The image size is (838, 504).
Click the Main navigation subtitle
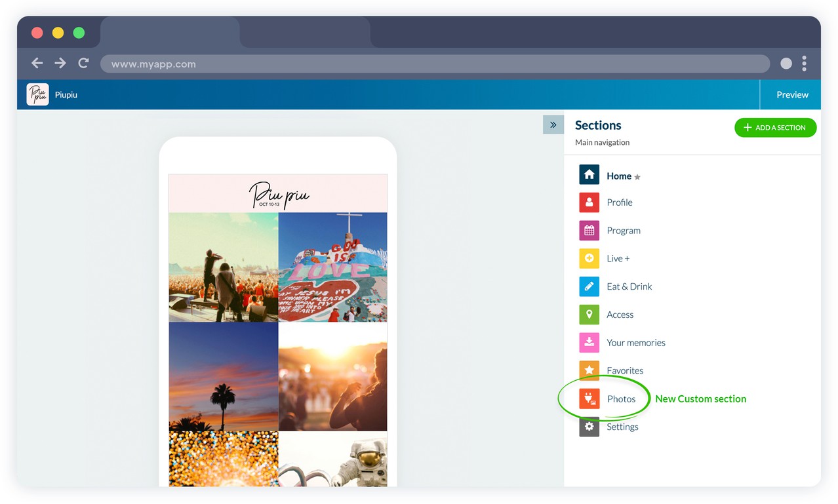602,142
